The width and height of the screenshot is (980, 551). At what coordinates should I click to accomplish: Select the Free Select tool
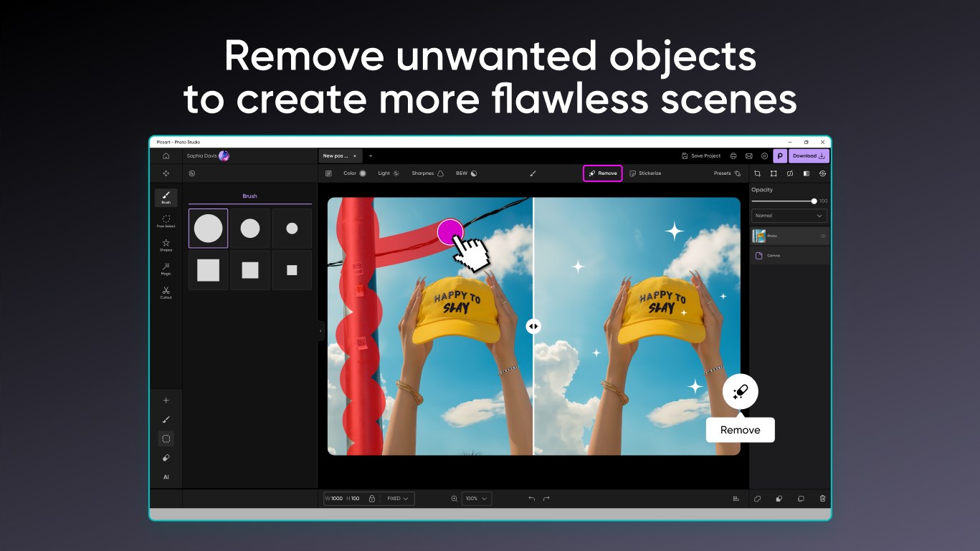point(166,223)
